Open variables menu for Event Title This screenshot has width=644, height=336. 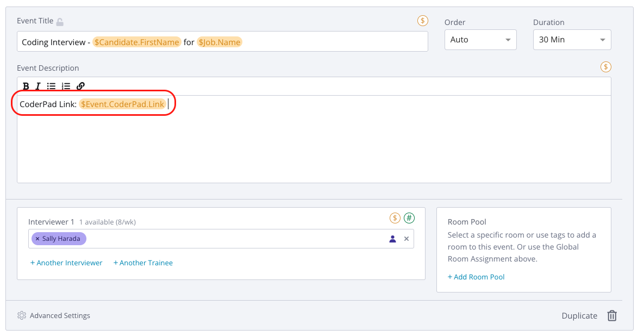(422, 21)
